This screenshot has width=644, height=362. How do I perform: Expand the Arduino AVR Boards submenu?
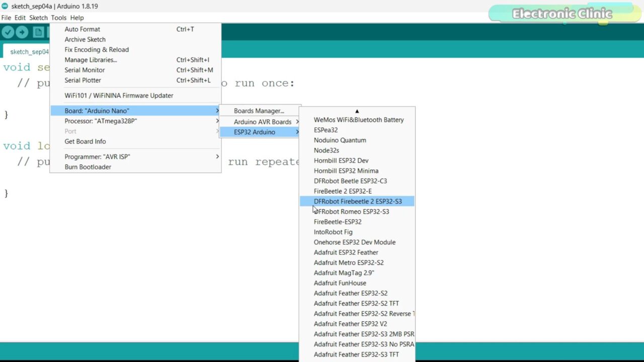pos(260,122)
